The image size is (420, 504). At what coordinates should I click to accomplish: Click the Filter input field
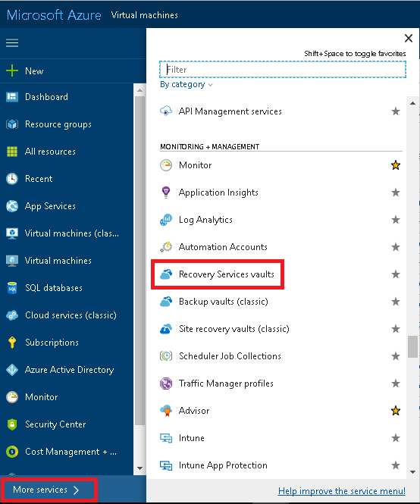click(x=283, y=70)
